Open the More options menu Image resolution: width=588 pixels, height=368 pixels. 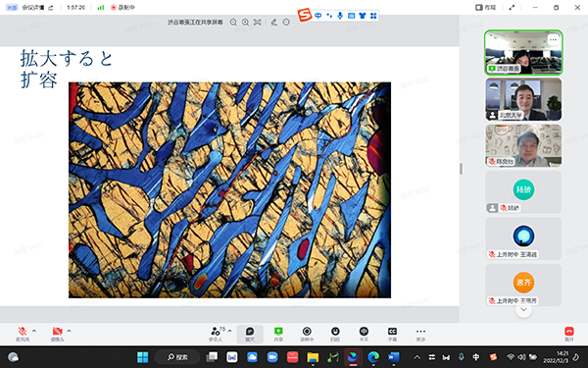point(420,334)
